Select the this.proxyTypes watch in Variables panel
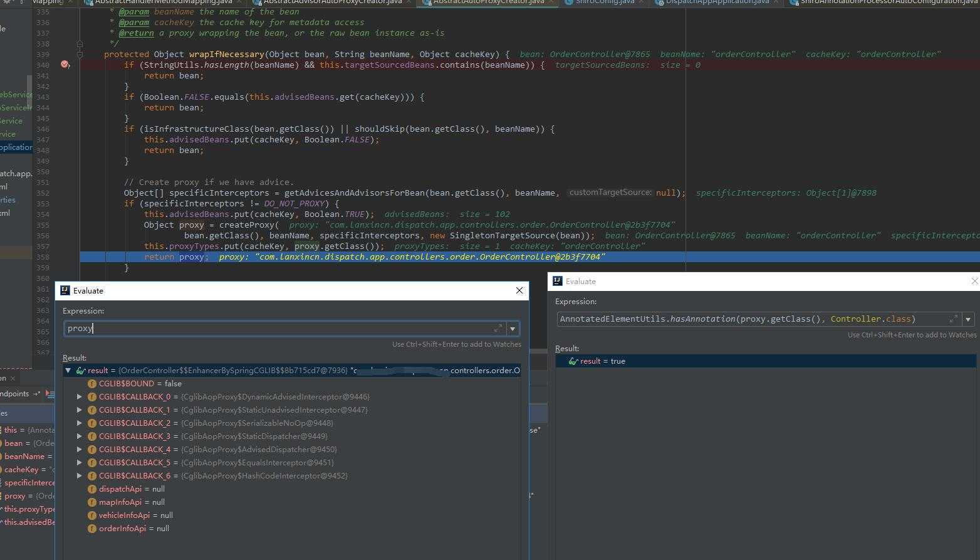Screen dimensions: 980x560 tap(27, 509)
